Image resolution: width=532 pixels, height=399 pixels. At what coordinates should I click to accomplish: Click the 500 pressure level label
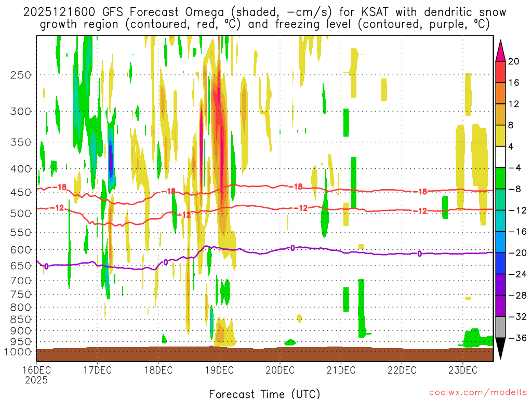[21, 214]
